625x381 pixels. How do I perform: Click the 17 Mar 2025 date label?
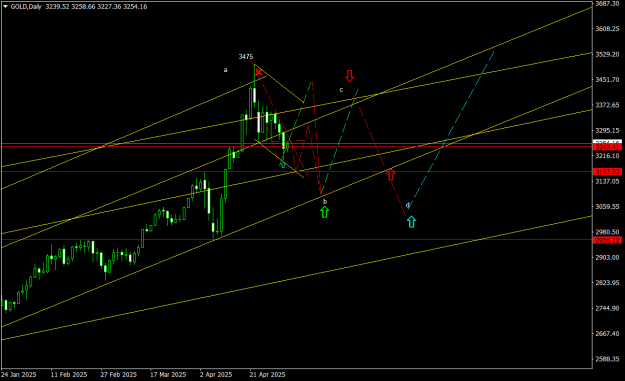[x=168, y=375]
